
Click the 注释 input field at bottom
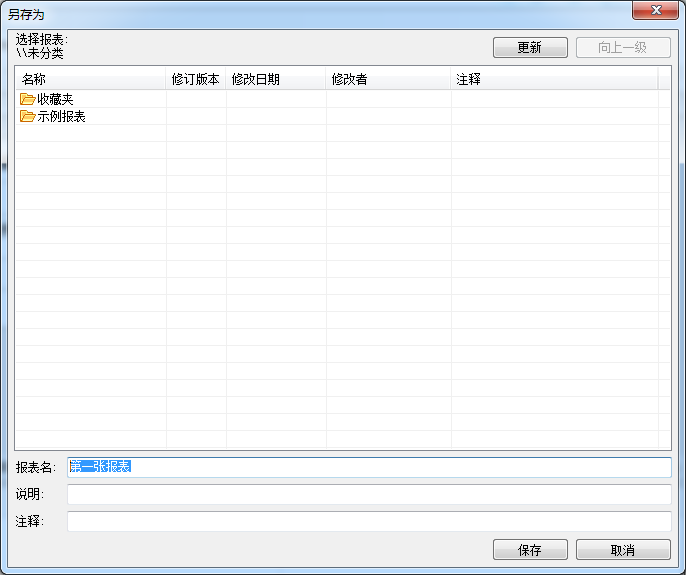click(369, 521)
